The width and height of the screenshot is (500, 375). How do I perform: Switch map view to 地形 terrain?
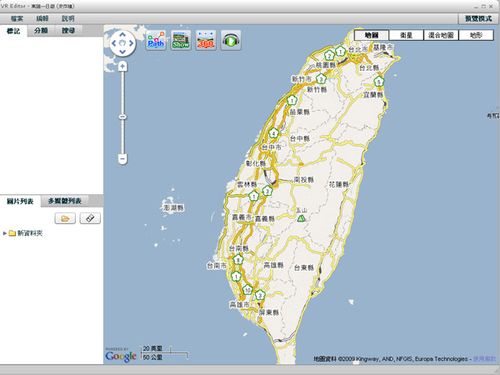[476, 35]
